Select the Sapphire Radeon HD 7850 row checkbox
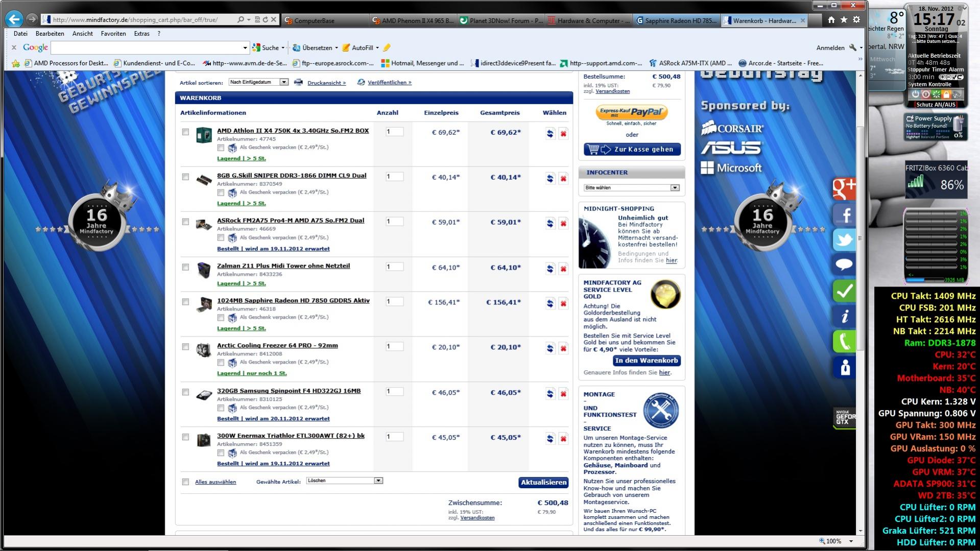 185,302
